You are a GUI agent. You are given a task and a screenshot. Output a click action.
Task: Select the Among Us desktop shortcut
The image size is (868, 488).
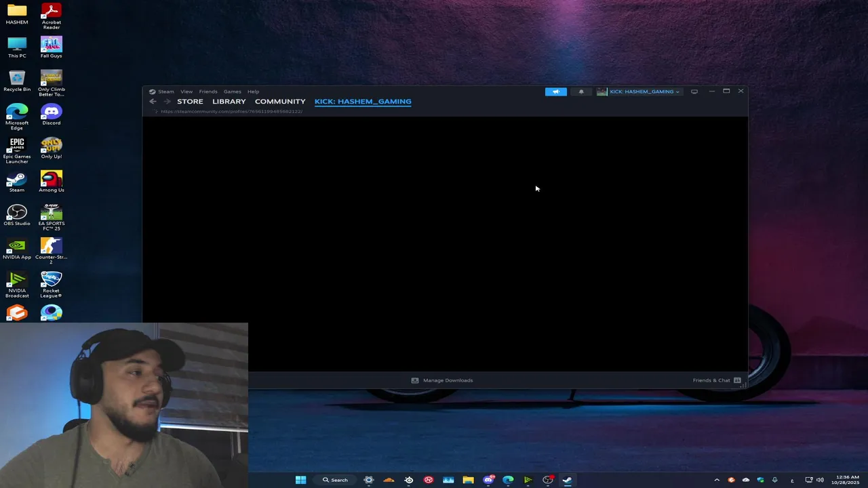click(x=51, y=182)
